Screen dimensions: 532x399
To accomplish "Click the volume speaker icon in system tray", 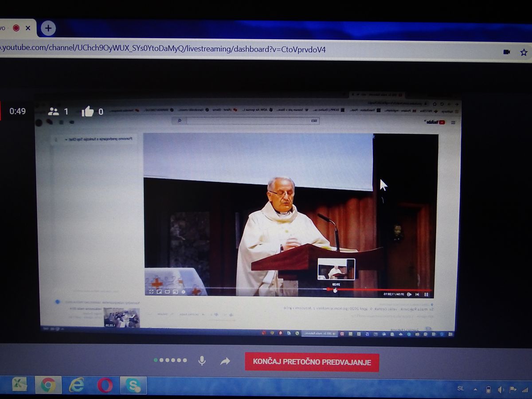I will tap(501, 390).
